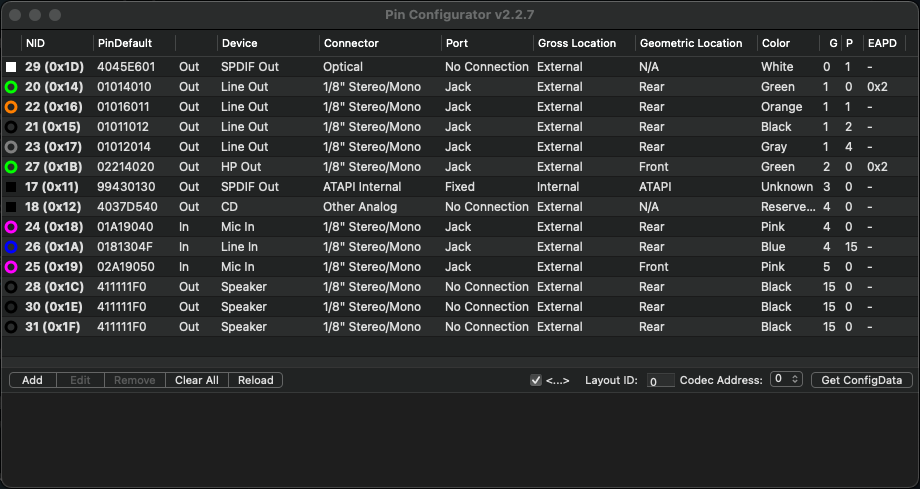This screenshot has width=920, height=489.
Task: Toggle the <...> checkbox
Action: [536, 380]
